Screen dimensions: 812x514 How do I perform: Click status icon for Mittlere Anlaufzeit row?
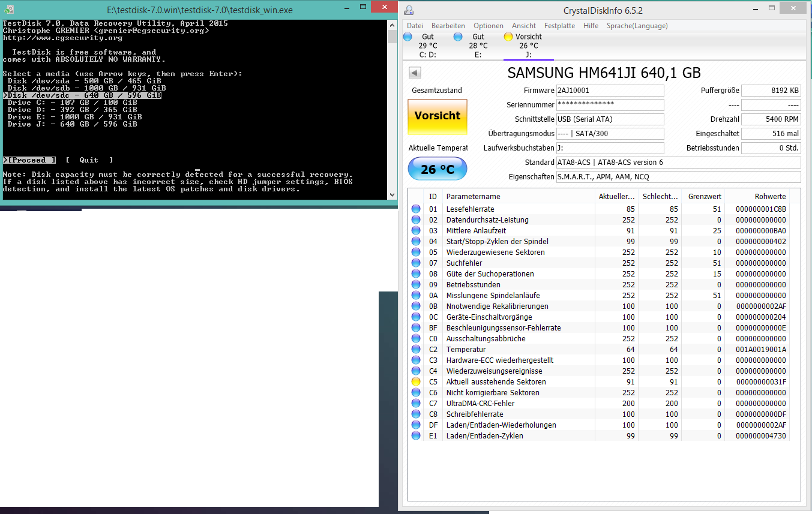[416, 230]
